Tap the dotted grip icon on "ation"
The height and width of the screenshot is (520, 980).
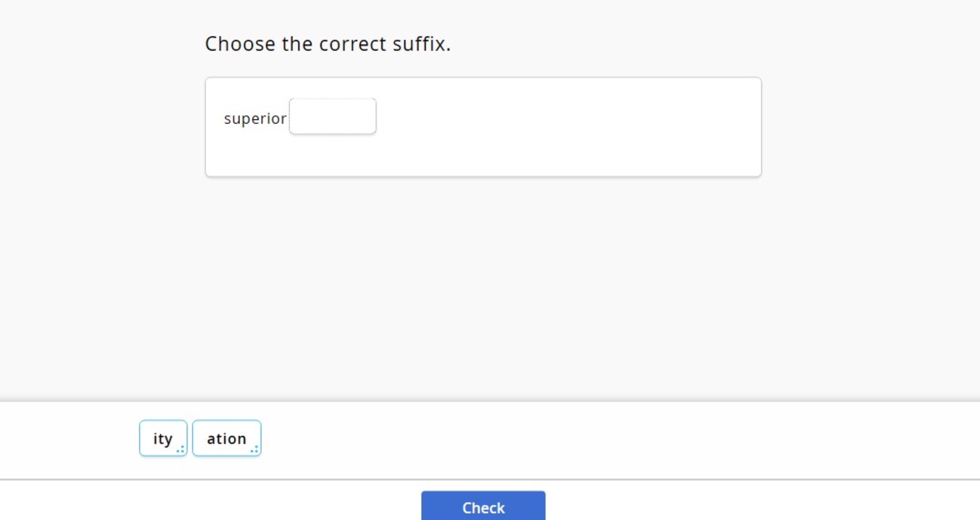click(x=255, y=449)
